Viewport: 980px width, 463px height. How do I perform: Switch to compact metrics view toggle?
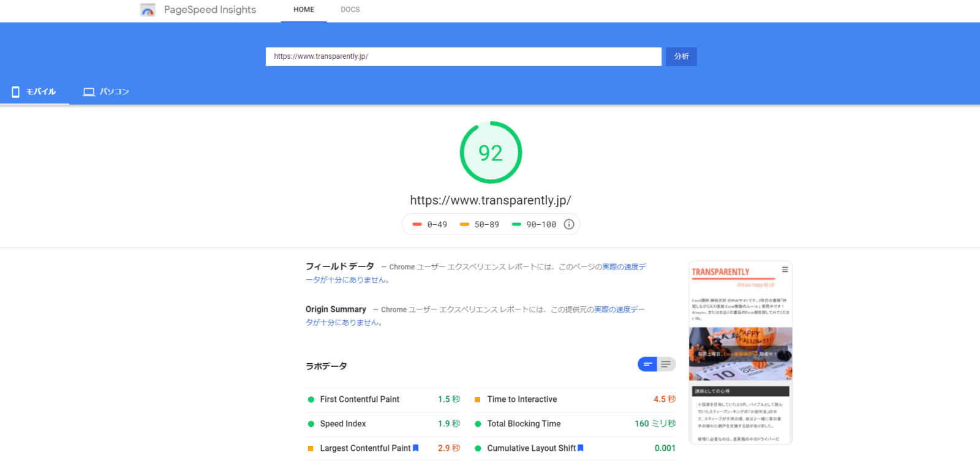[x=647, y=364]
